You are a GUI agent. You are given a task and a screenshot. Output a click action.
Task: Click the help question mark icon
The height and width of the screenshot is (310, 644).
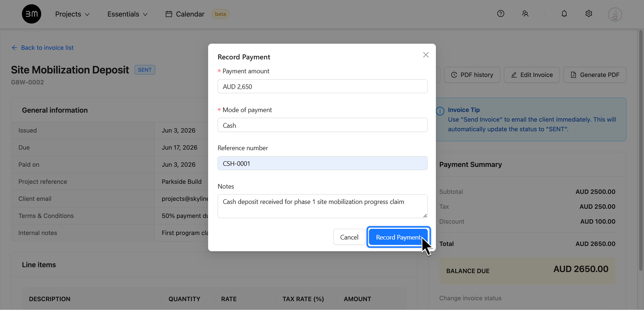501,14
